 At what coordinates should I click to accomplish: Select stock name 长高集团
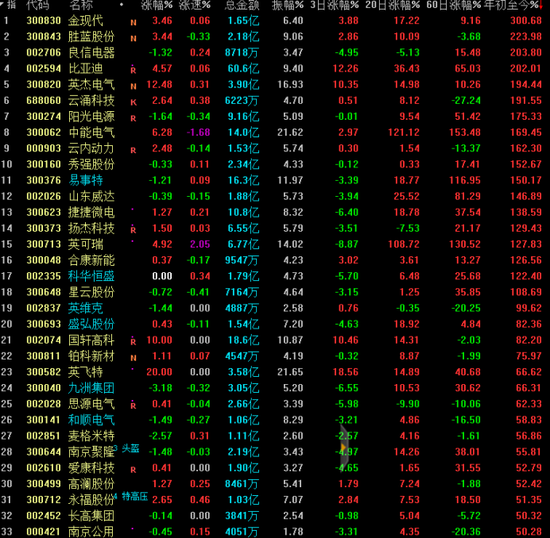tap(91, 516)
